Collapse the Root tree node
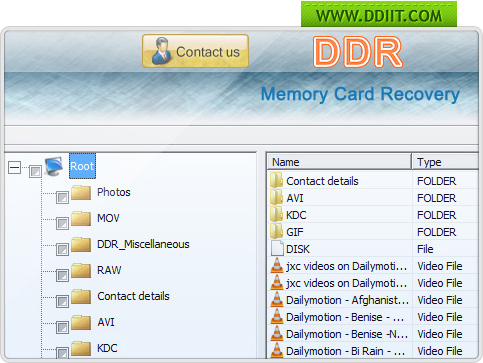The height and width of the screenshot is (363, 483). [14, 167]
